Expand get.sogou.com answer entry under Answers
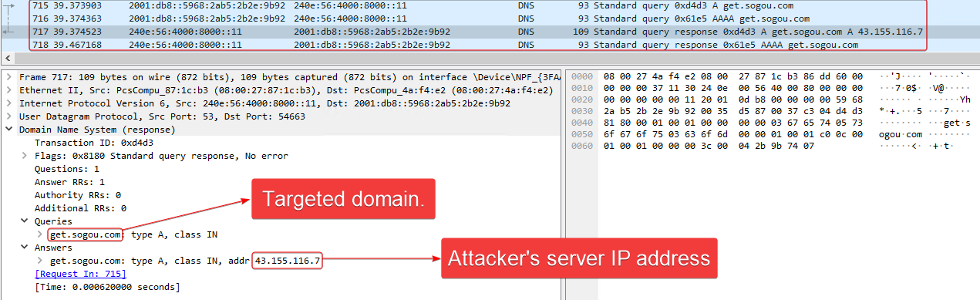The height and width of the screenshot is (300, 980). click(x=40, y=261)
